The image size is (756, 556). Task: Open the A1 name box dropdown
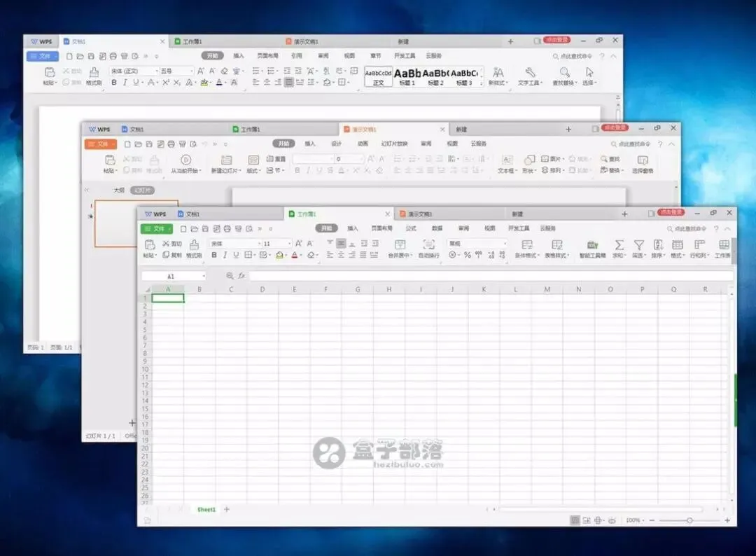click(204, 277)
